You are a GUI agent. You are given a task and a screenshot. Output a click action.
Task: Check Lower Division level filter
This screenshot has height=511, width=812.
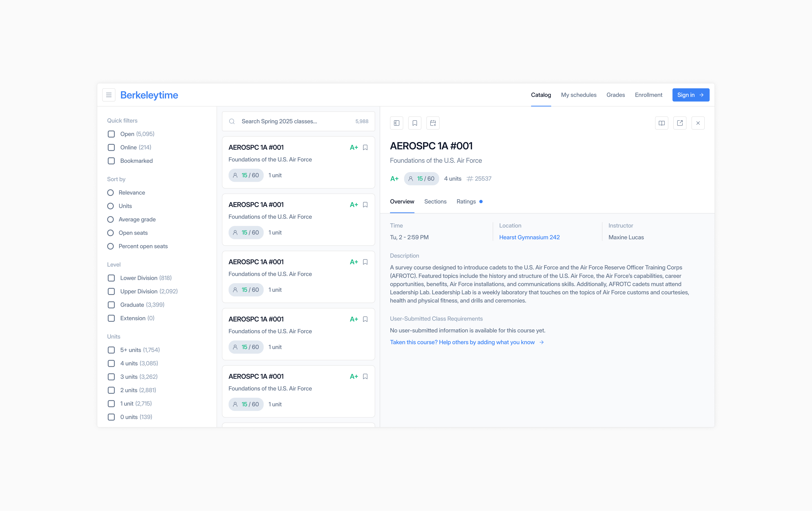[111, 278]
